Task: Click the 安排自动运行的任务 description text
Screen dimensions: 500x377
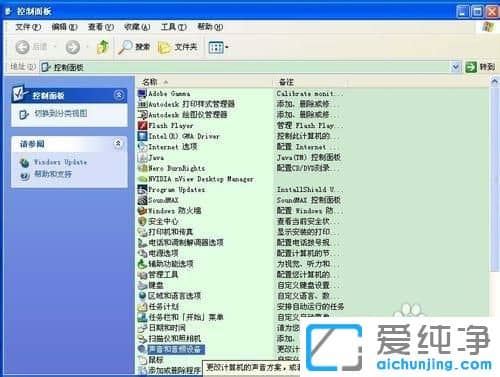Action: tap(310, 307)
